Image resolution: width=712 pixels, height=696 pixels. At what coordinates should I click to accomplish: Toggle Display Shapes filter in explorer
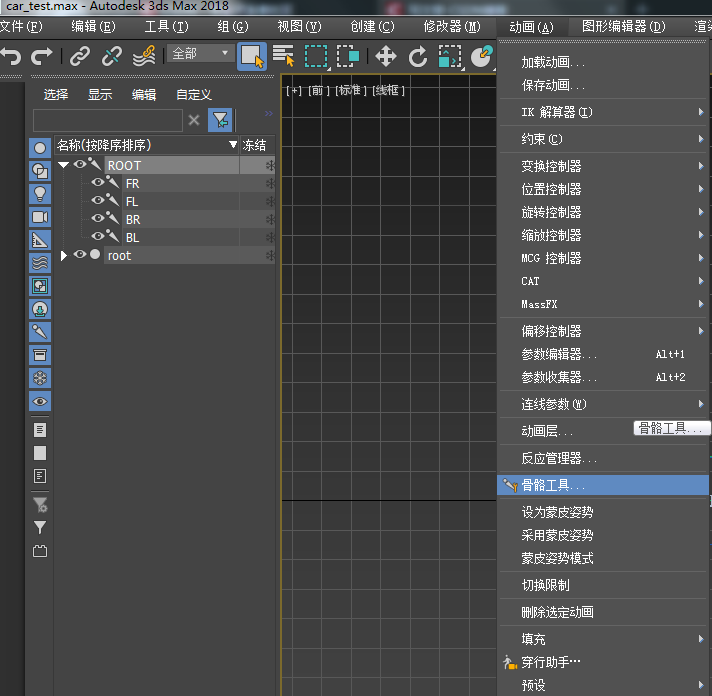point(40,171)
